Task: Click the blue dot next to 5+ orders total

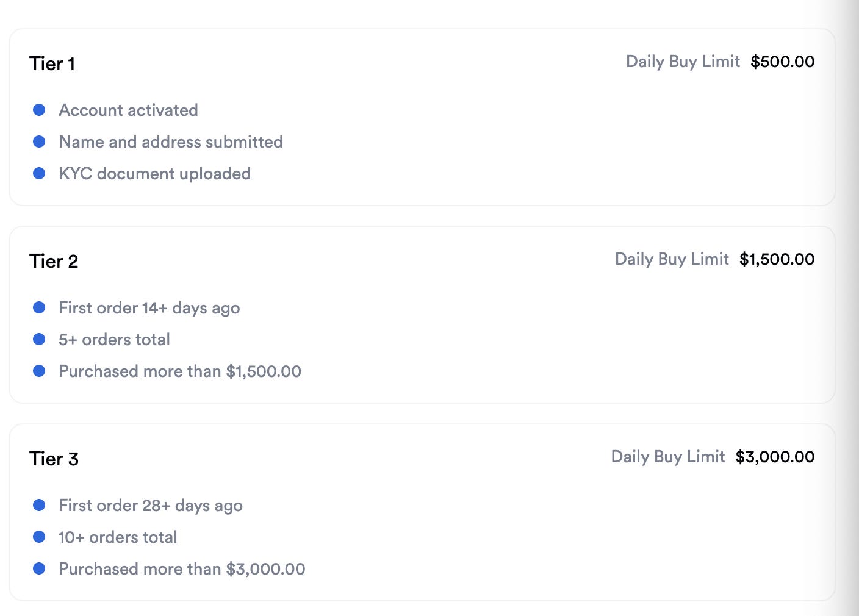Action: pos(39,339)
